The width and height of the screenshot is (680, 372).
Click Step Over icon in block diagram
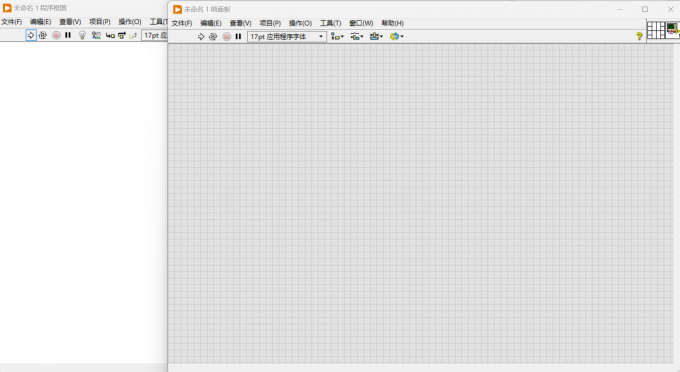point(122,36)
